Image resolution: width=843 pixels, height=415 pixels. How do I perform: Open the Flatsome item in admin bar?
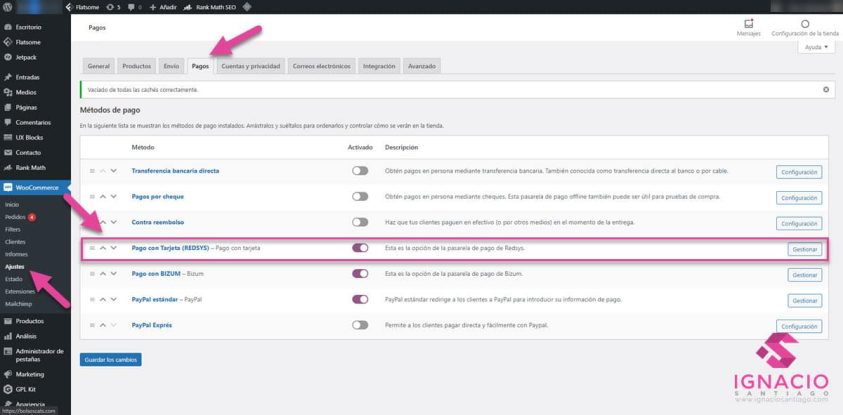pos(82,8)
